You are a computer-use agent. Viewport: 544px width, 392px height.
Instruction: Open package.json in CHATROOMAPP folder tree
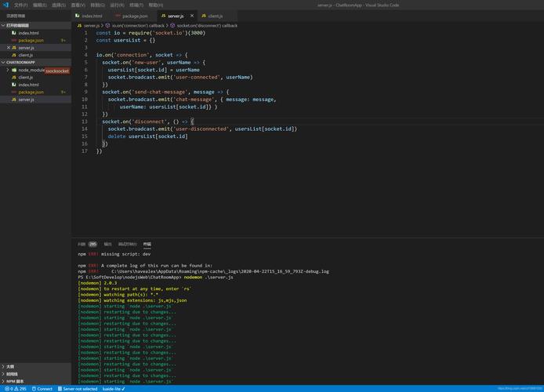(x=35, y=92)
